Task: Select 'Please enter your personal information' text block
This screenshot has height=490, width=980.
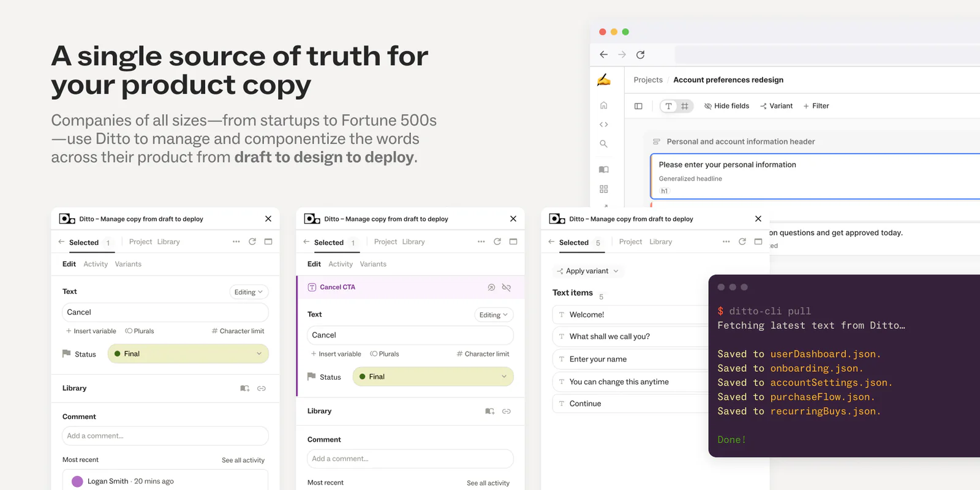Action: [815, 176]
